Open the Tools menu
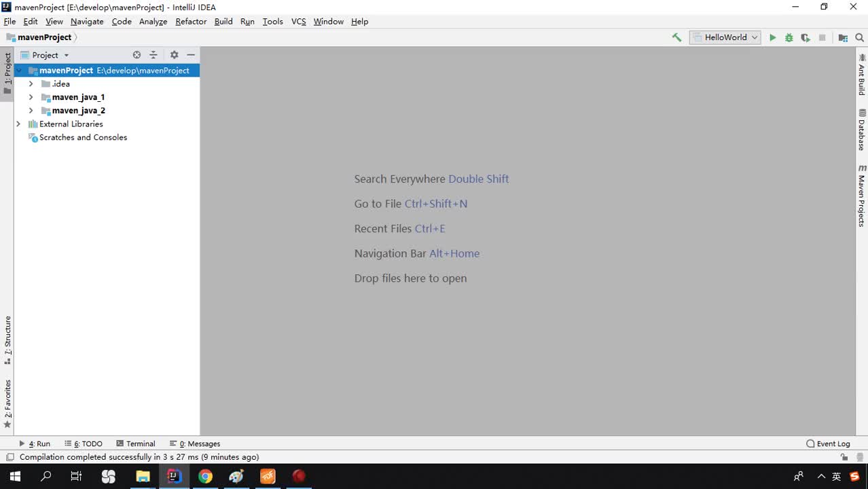This screenshot has height=489, width=868. [272, 22]
